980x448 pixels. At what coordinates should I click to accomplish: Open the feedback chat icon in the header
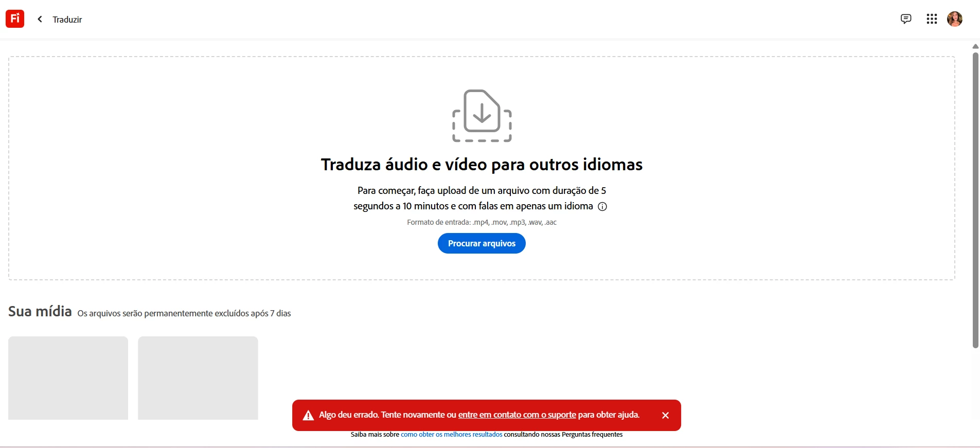coord(906,19)
